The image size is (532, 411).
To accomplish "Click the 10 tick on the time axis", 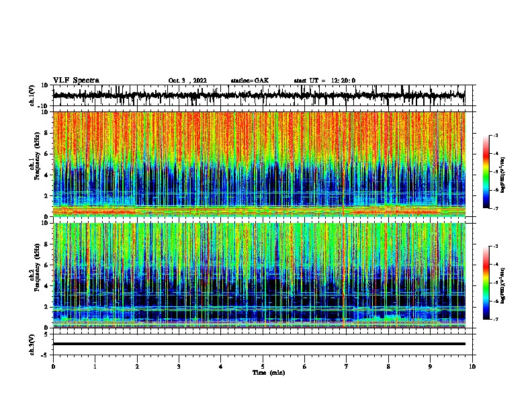I will [472, 367].
